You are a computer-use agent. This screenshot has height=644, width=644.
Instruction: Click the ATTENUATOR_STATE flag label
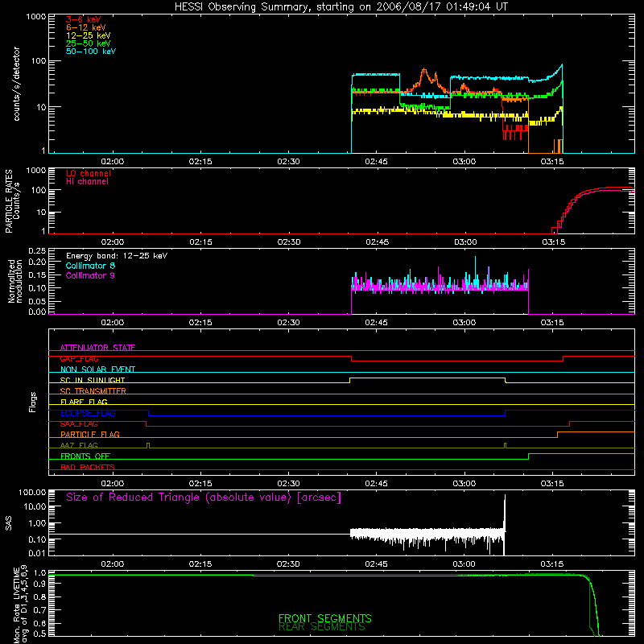click(x=97, y=348)
